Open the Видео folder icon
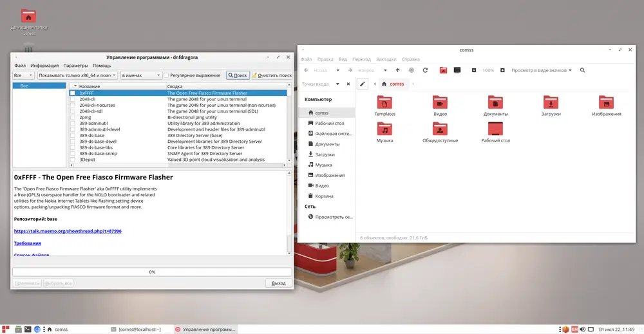The height and width of the screenshot is (334, 644). (x=440, y=106)
